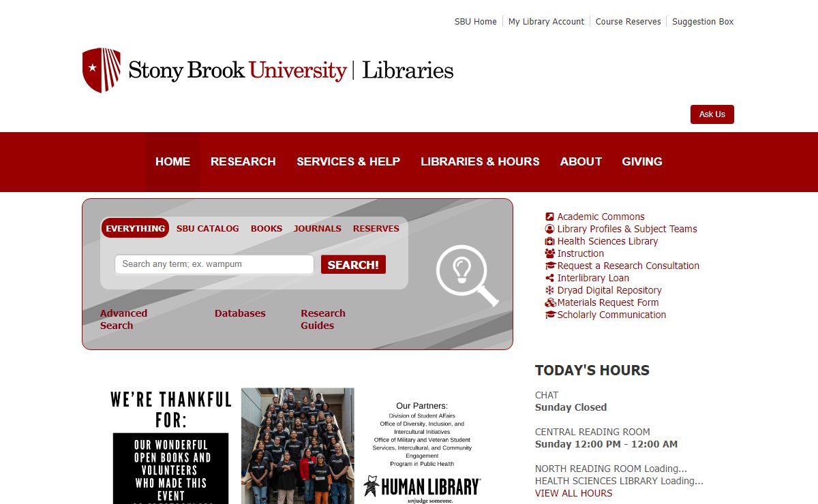Open the RESEARCH menu
The height and width of the screenshot is (504, 818).
243,161
